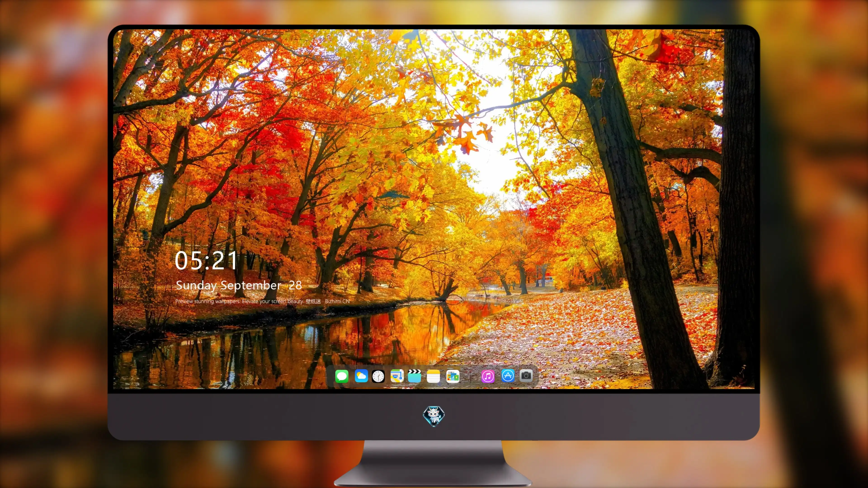The image size is (868, 488).
Task: Open the Maps app in the dock
Action: [397, 376]
